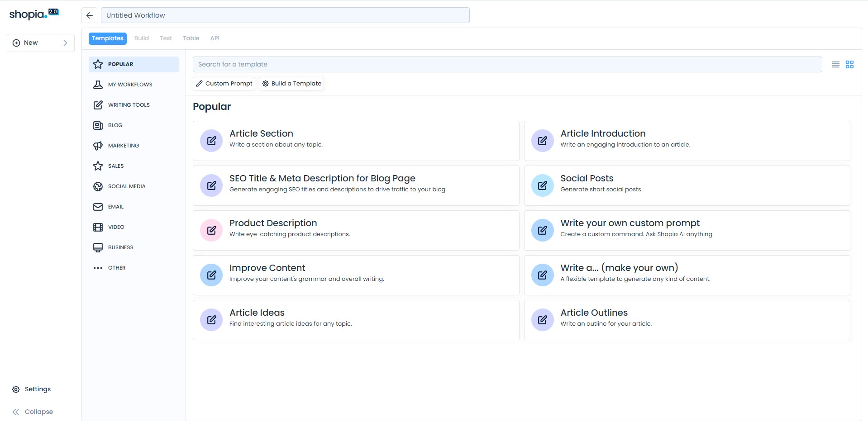Collapse the left sidebar
The image size is (868, 427).
coord(32,412)
